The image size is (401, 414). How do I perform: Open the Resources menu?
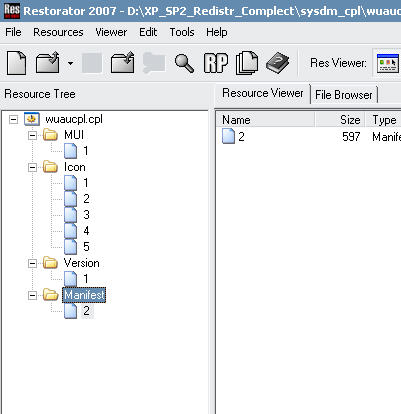tap(58, 32)
